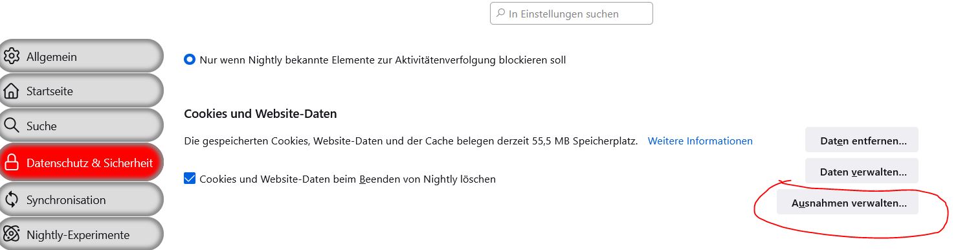Viewport: 980px width, 250px height.
Task: Select the Datenschutz & Sicherheit category label
Action: pyautogui.click(x=89, y=163)
